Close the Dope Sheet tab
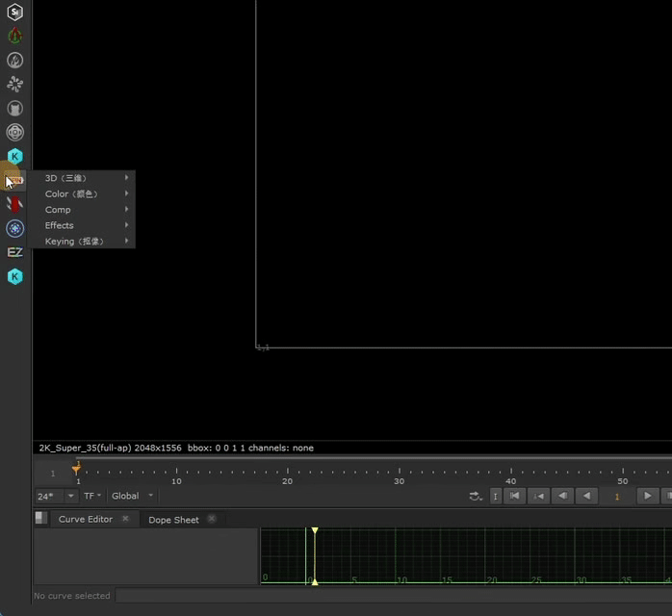Image resolution: width=672 pixels, height=616 pixels. 211,519
